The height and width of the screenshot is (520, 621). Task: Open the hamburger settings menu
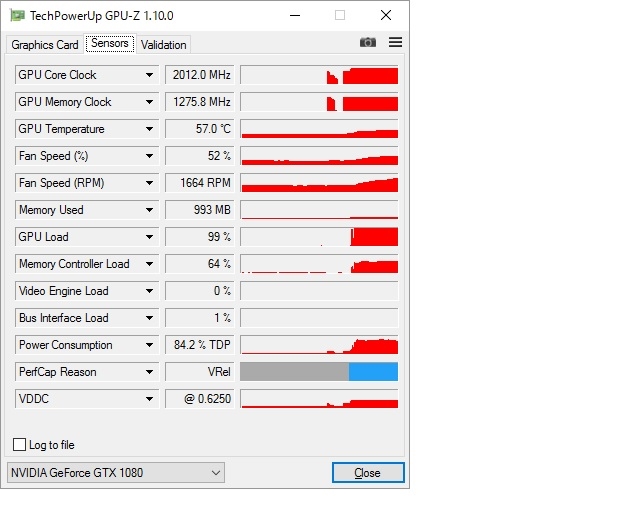(395, 42)
